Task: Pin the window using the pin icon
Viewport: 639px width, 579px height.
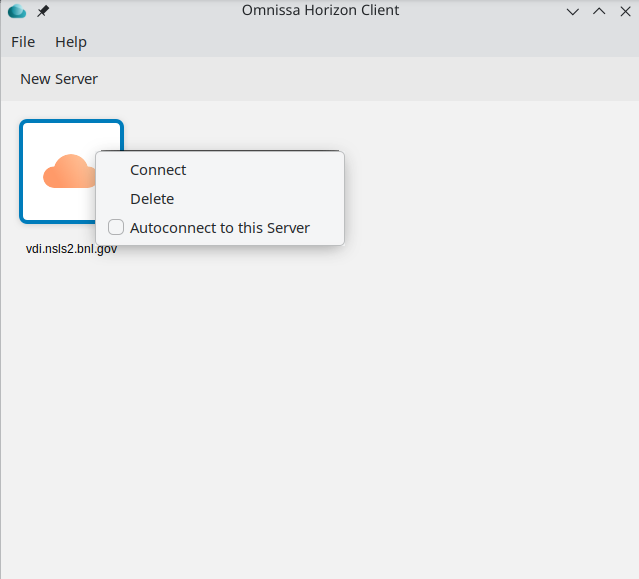Action: (43, 11)
